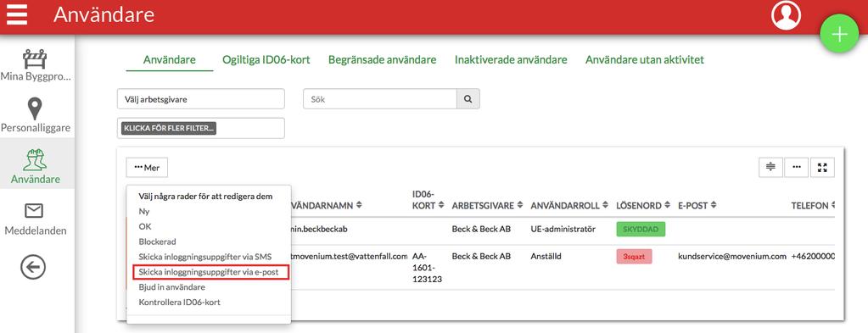Sort by E-post column

point(698,205)
